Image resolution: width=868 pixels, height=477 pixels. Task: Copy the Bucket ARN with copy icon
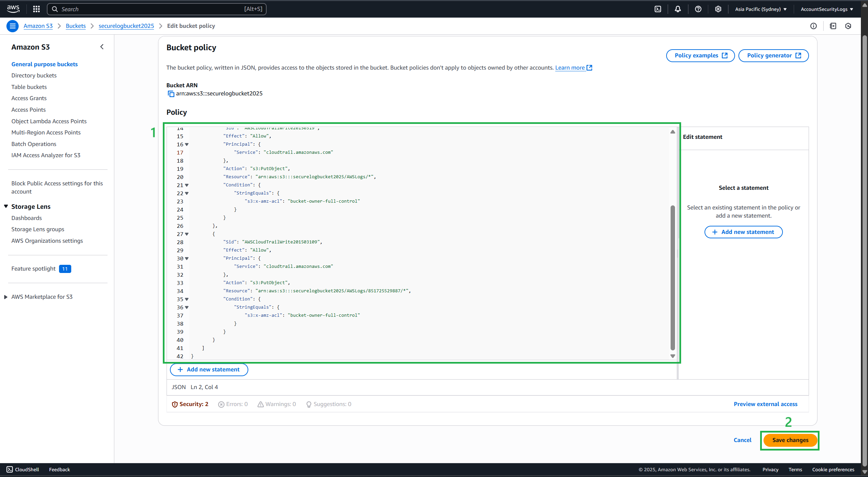click(x=171, y=94)
